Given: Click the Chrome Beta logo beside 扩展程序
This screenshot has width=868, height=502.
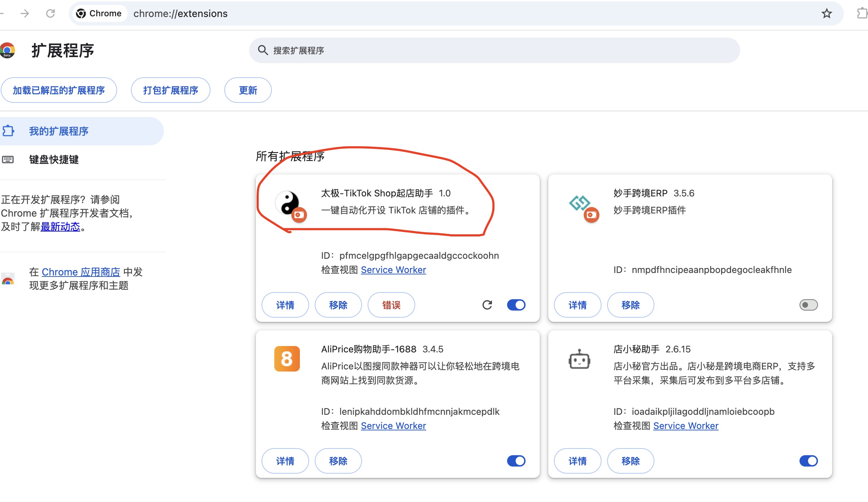Looking at the screenshot, I should [x=7, y=50].
